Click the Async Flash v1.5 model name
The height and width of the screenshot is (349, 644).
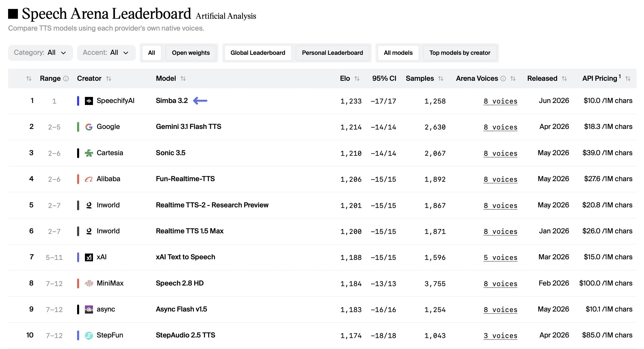[181, 309]
